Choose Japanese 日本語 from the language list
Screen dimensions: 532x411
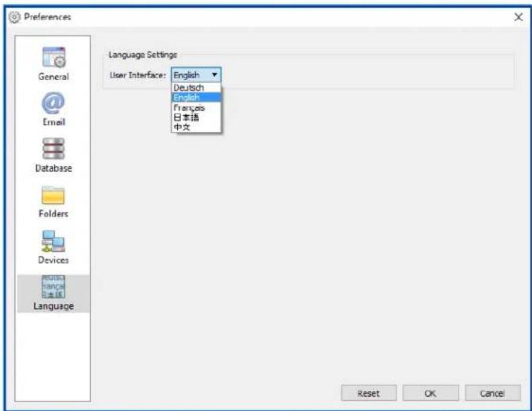tap(196, 117)
